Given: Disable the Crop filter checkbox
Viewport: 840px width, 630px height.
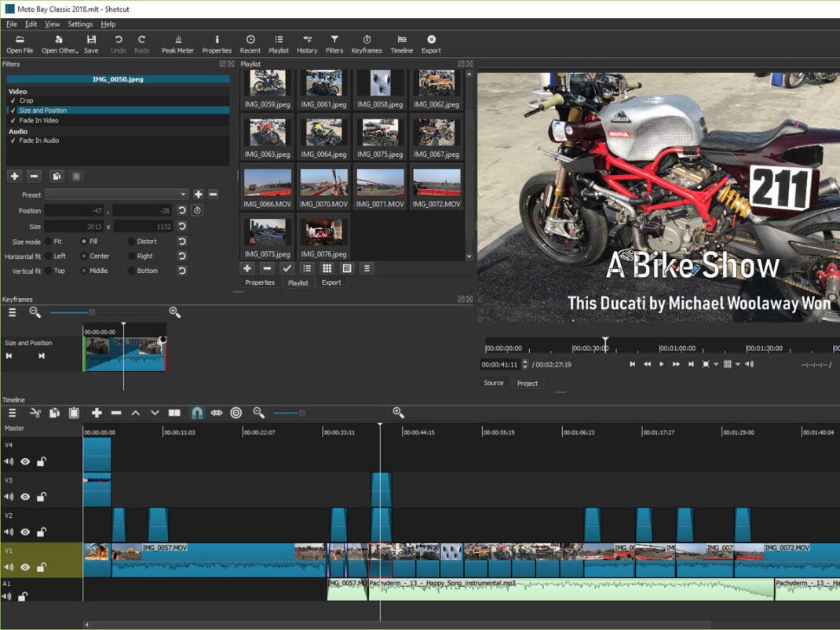Looking at the screenshot, I should click(x=13, y=100).
